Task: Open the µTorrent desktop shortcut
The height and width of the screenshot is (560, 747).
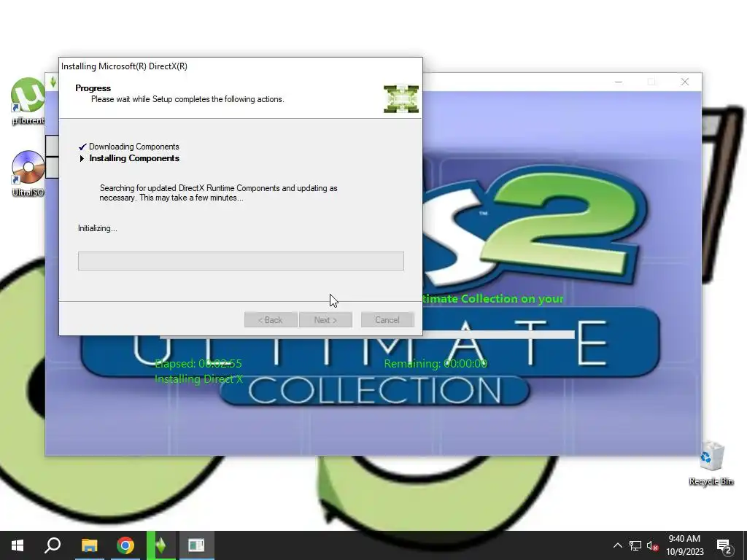Action: click(x=28, y=101)
